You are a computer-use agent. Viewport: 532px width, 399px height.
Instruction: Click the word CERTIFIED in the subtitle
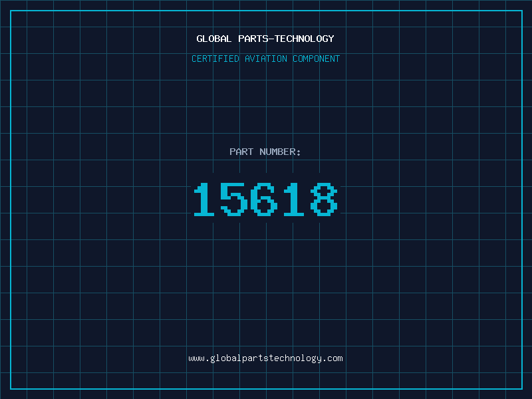tap(215, 59)
